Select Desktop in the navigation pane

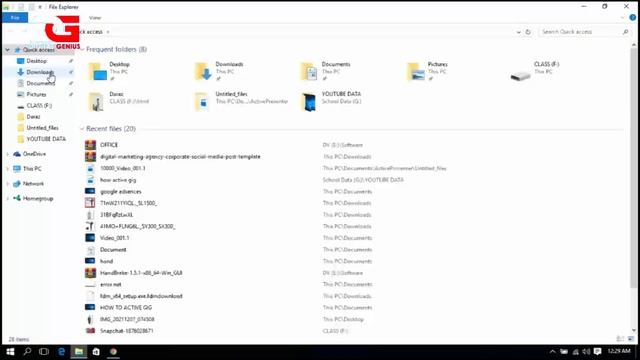click(x=37, y=61)
